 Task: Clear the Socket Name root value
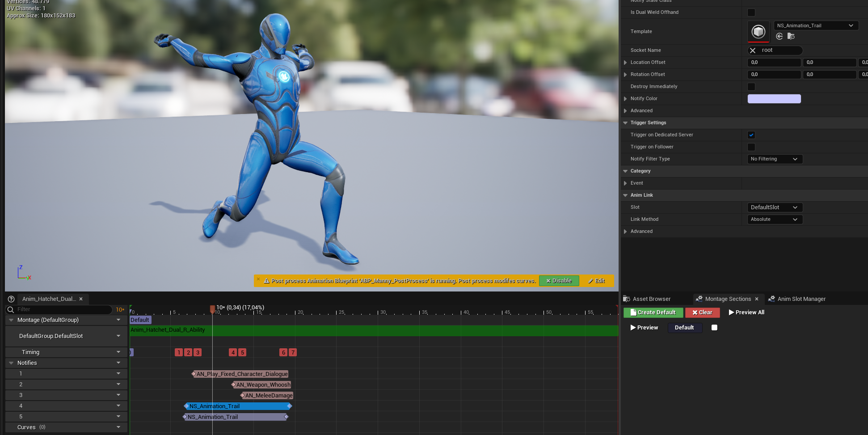[x=753, y=51]
